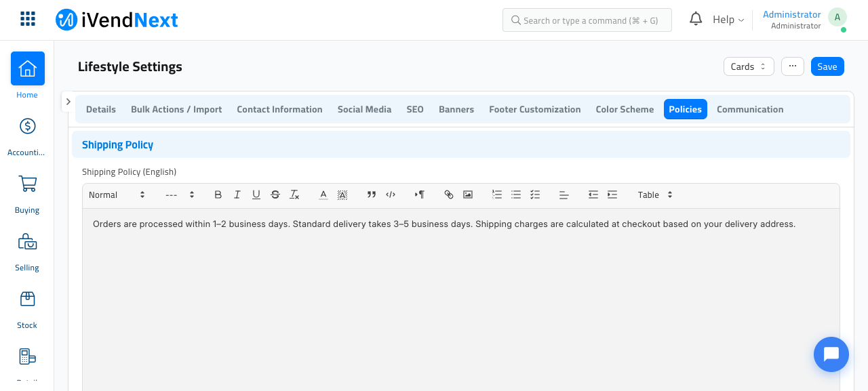This screenshot has width=868, height=391.
Task: Toggle underline formatting
Action: coord(256,194)
